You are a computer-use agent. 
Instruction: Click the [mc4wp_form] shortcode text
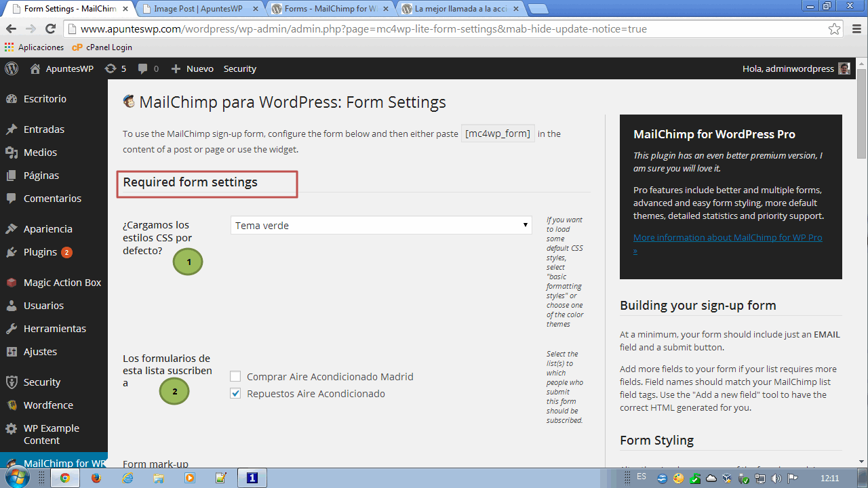click(498, 134)
